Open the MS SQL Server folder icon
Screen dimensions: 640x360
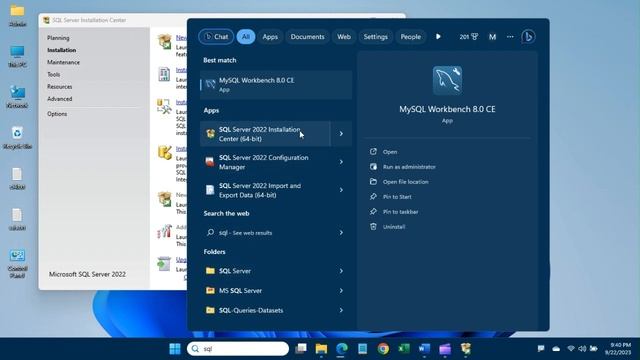click(x=210, y=290)
